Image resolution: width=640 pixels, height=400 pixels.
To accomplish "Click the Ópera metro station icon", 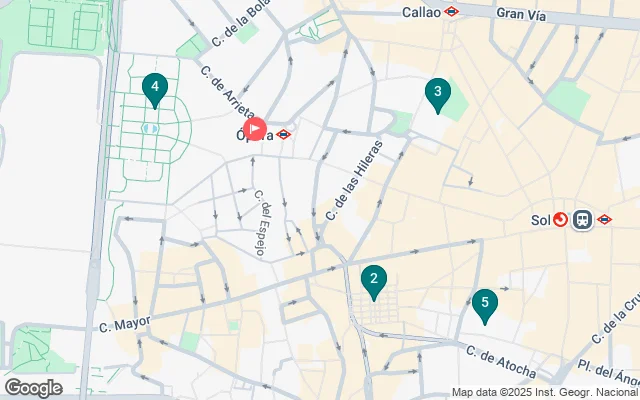I will tap(283, 134).
